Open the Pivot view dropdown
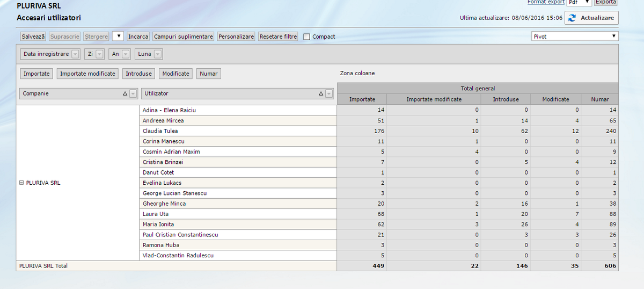Image resolution: width=644 pixels, height=289 pixels. (574, 37)
